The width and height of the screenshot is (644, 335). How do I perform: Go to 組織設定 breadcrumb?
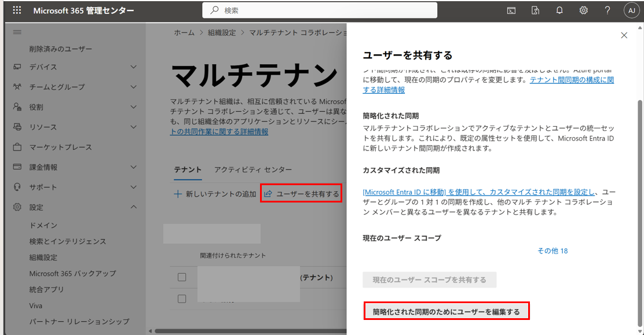[x=222, y=33]
